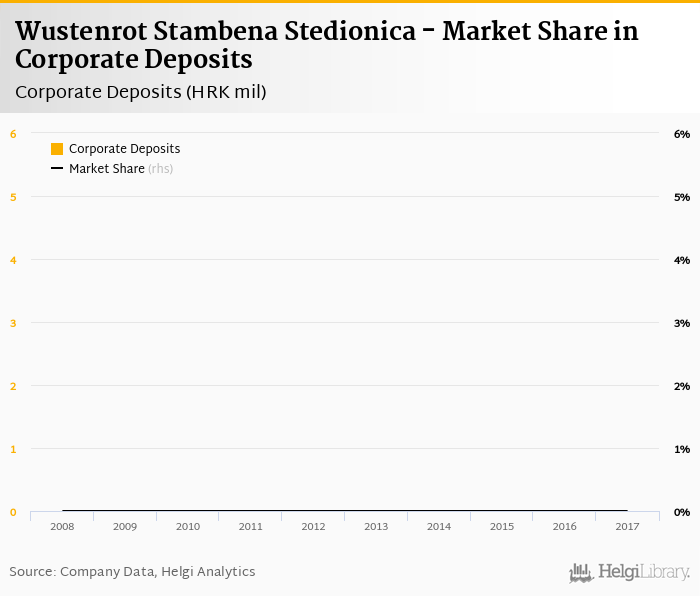This screenshot has width=700, height=596.
Task: Click the Corporate Deposits (HRK mil) subtitle
Action: click(141, 92)
